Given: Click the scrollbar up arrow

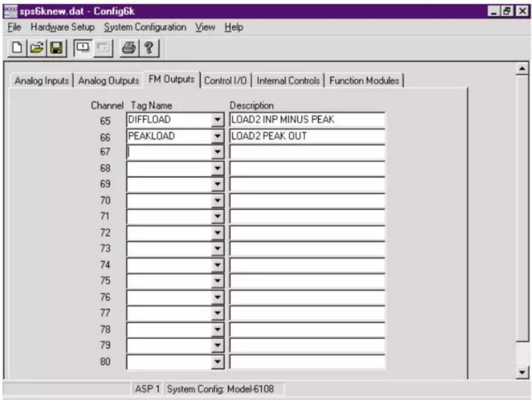Looking at the screenshot, I should click(x=522, y=69).
